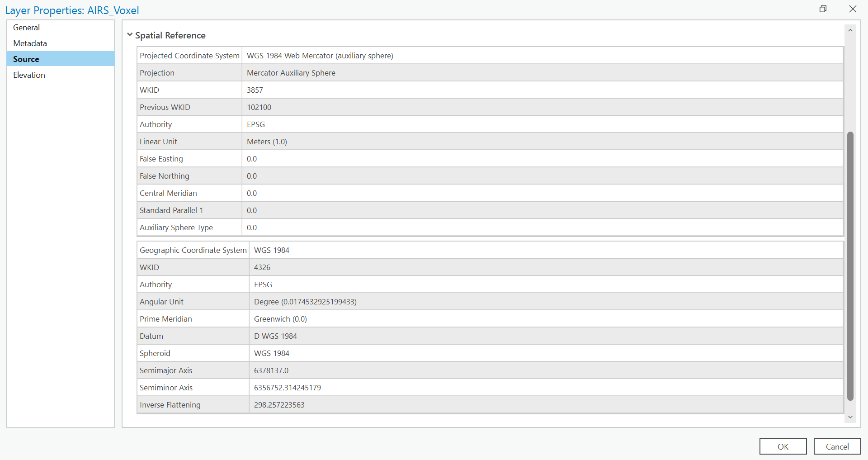The image size is (868, 460).
Task: Click the scrollbar down arrow
Action: (x=850, y=417)
